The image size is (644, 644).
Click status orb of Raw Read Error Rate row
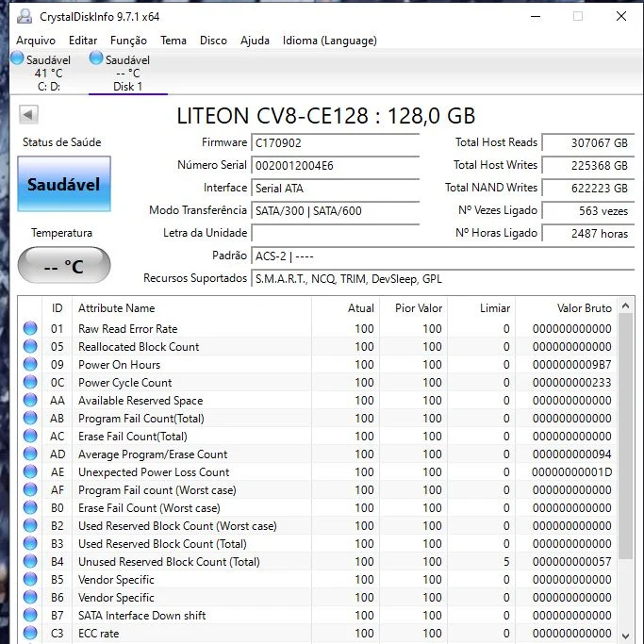pyautogui.click(x=30, y=328)
